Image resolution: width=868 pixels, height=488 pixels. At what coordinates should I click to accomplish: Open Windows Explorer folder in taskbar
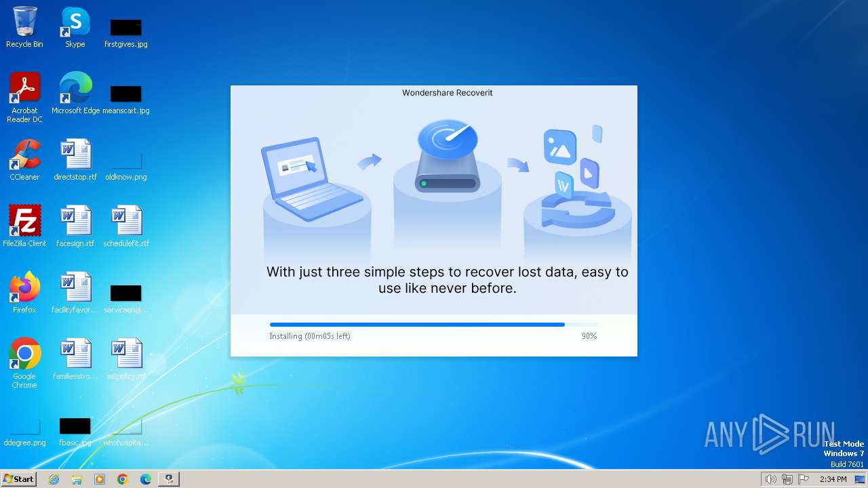pos(77,479)
